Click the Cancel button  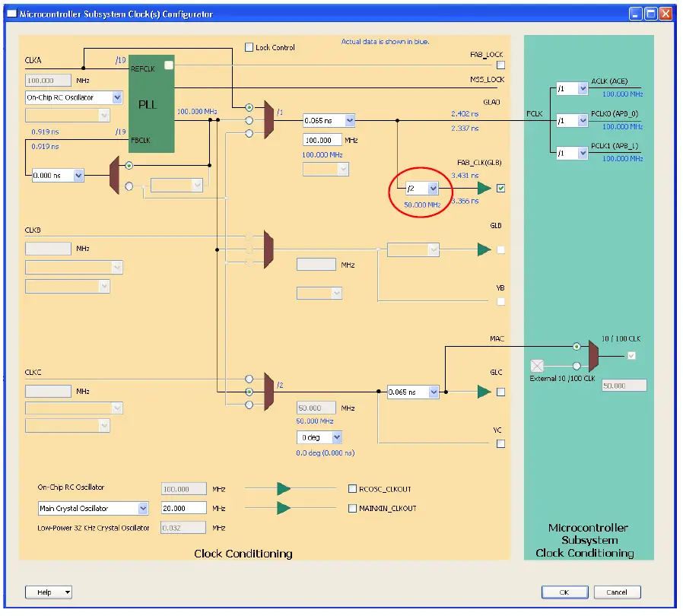tap(617, 592)
